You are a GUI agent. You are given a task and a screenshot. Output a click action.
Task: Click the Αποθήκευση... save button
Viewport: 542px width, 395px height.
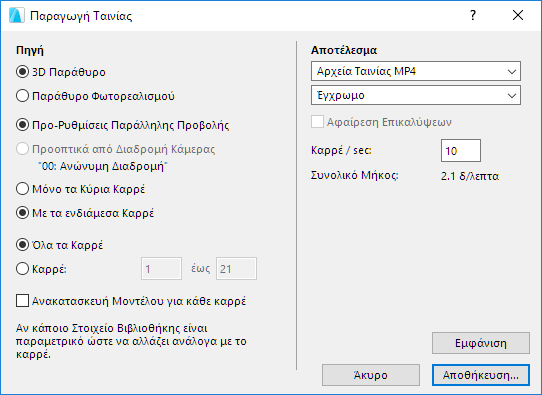(480, 375)
